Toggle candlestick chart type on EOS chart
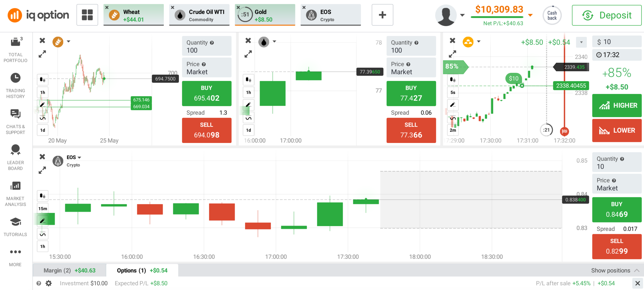This screenshot has width=644, height=290. coord(43,196)
